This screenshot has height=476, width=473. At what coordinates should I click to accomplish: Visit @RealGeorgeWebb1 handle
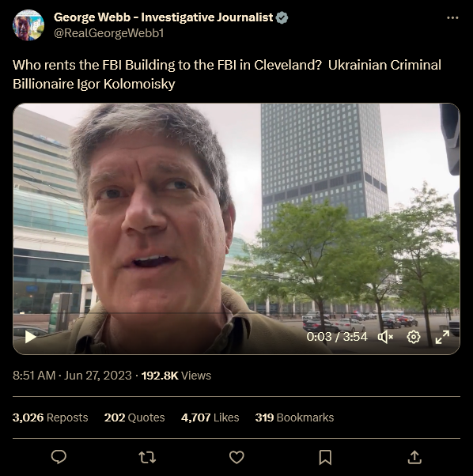108,33
